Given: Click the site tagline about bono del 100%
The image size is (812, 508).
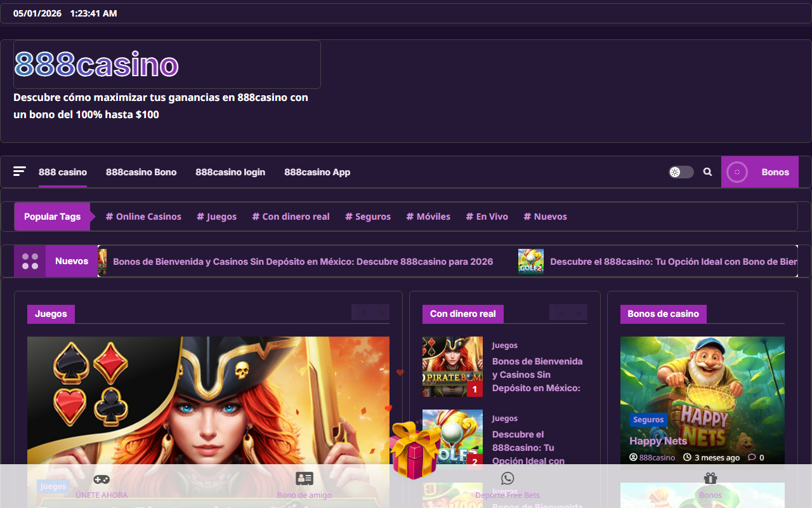Looking at the screenshot, I should pos(160,106).
